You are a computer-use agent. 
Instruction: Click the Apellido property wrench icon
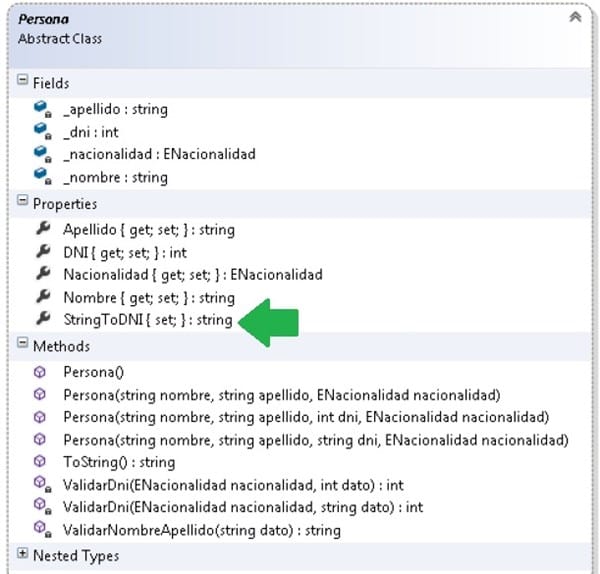42,229
